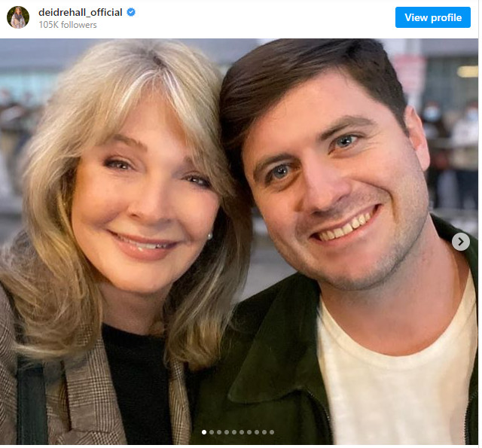
Task: Go to the eighth carousel dot
Action: 257,432
